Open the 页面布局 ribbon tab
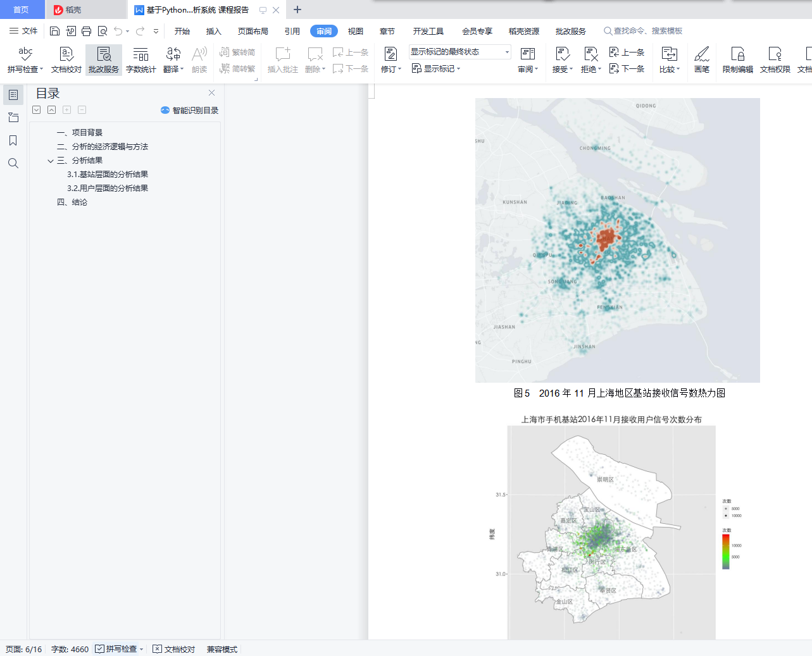812x656 pixels. click(x=253, y=31)
